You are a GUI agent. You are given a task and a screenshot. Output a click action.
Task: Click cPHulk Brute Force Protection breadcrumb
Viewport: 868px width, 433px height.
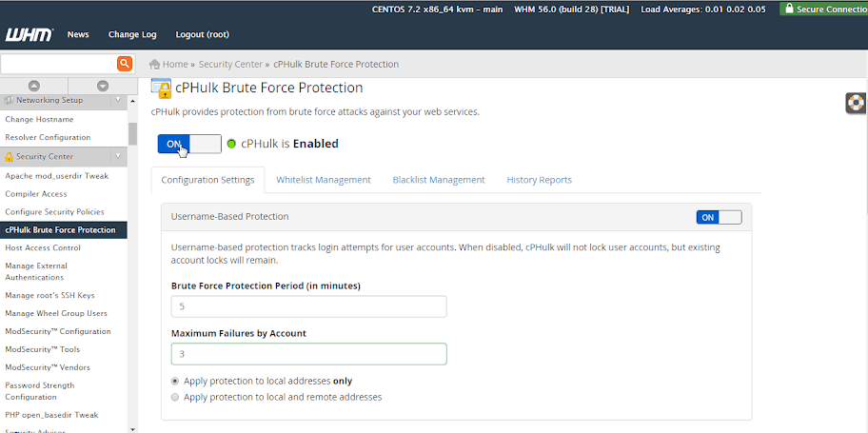point(336,64)
